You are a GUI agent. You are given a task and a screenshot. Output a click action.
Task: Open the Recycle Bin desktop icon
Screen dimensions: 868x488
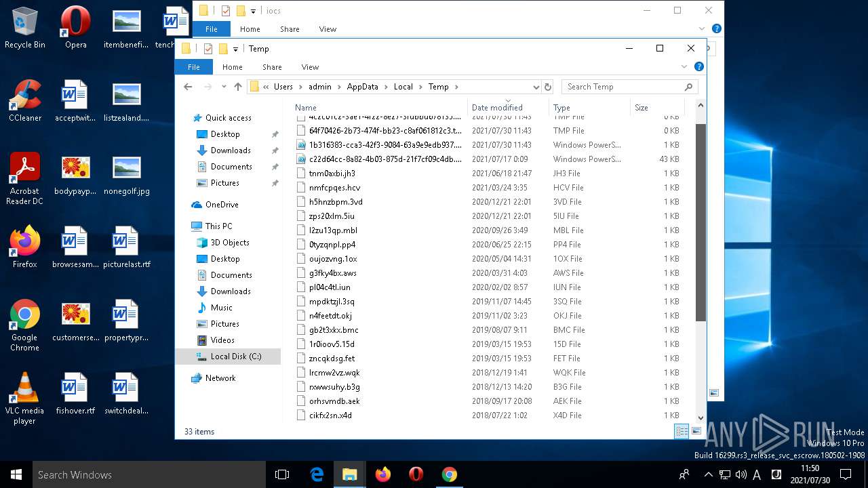[25, 27]
